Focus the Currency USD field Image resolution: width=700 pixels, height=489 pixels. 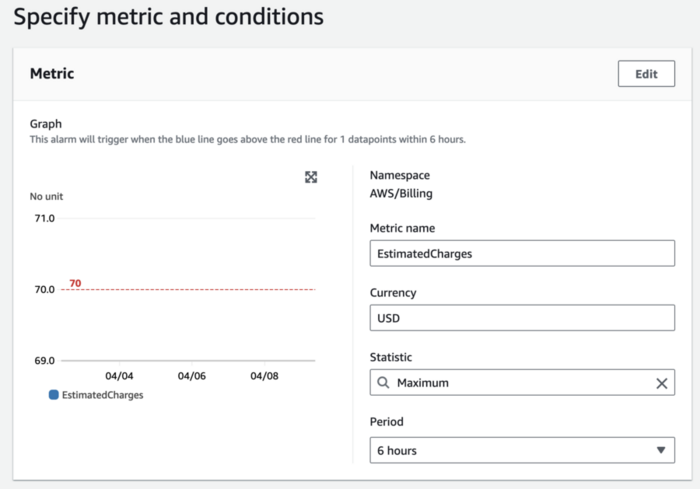tap(521, 318)
